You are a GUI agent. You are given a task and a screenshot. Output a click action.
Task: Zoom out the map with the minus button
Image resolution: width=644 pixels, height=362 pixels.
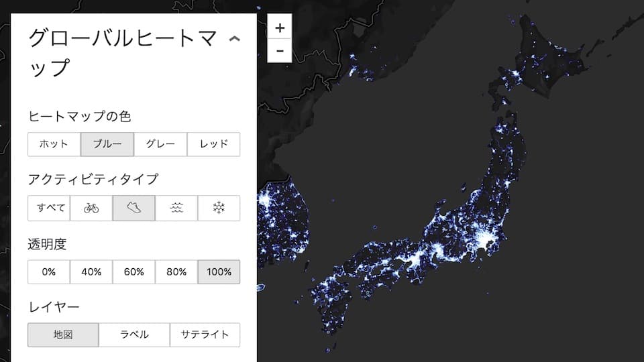coord(280,51)
